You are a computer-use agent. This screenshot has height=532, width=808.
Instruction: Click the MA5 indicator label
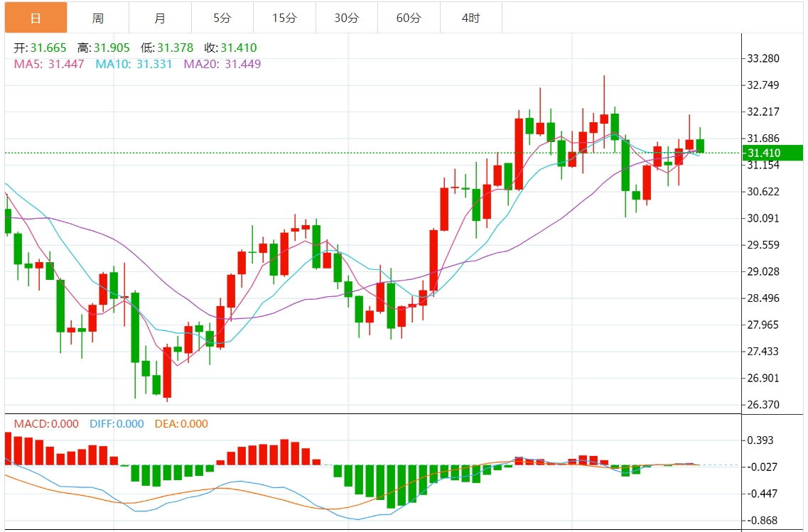(x=49, y=64)
